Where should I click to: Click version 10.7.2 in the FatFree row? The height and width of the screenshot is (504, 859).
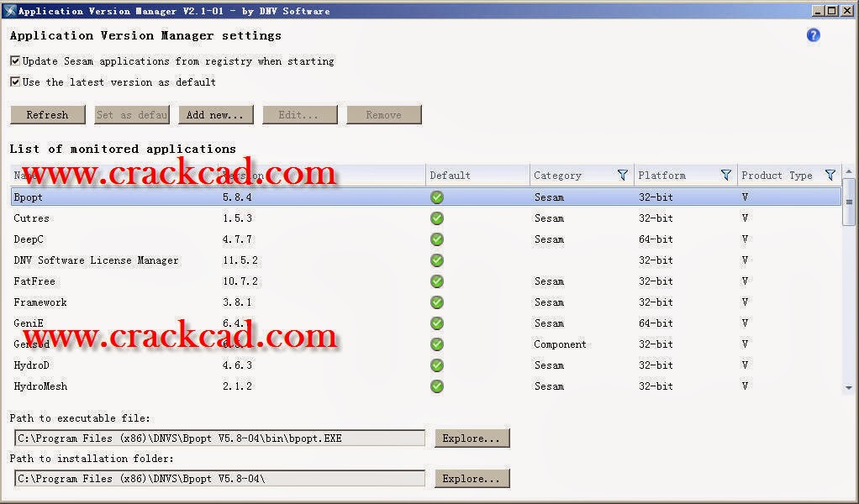coord(240,281)
